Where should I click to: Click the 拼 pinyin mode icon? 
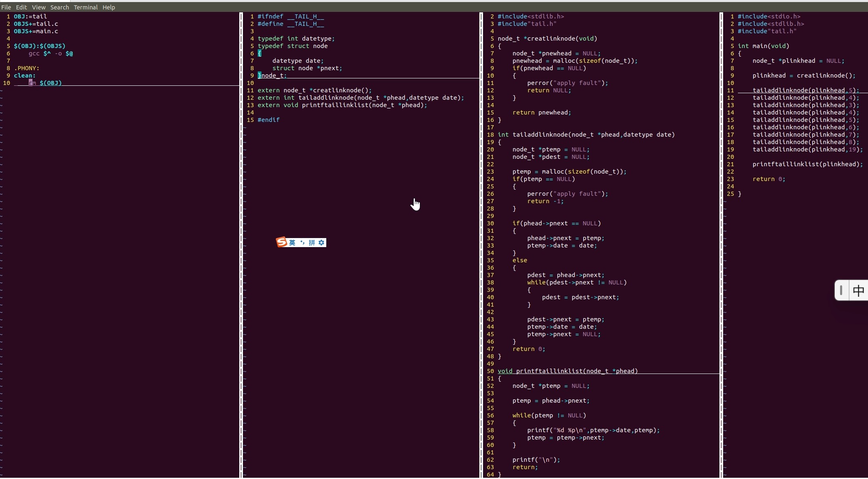click(x=312, y=243)
